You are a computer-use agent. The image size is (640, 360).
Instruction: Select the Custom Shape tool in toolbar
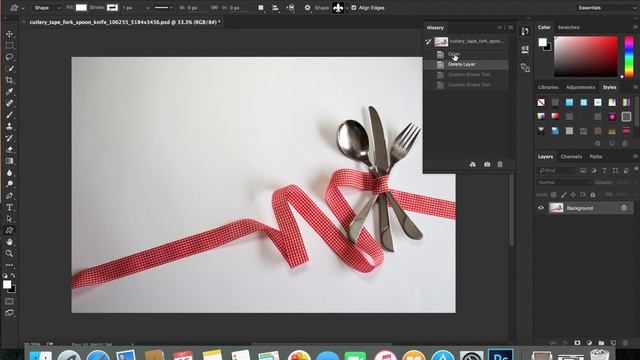9,230
